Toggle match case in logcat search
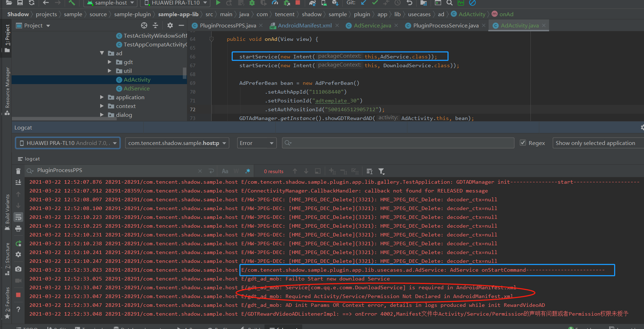This screenshot has height=329, width=644. [x=225, y=171]
